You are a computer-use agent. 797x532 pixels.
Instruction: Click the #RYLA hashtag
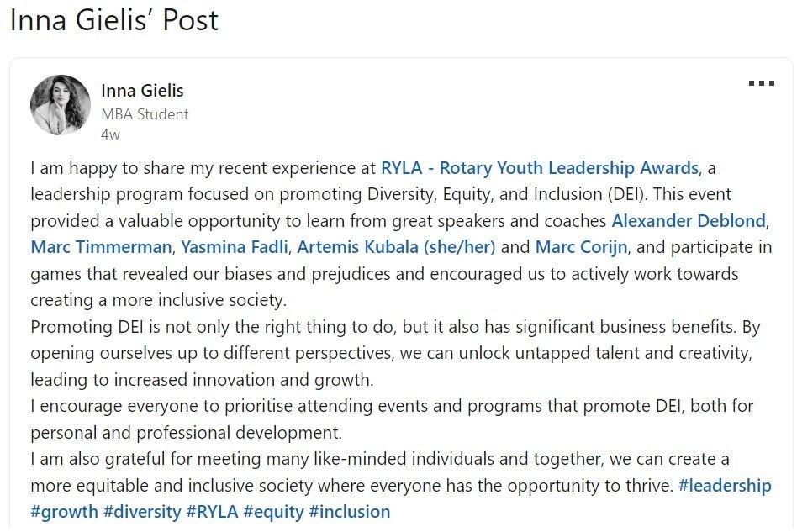(x=213, y=512)
